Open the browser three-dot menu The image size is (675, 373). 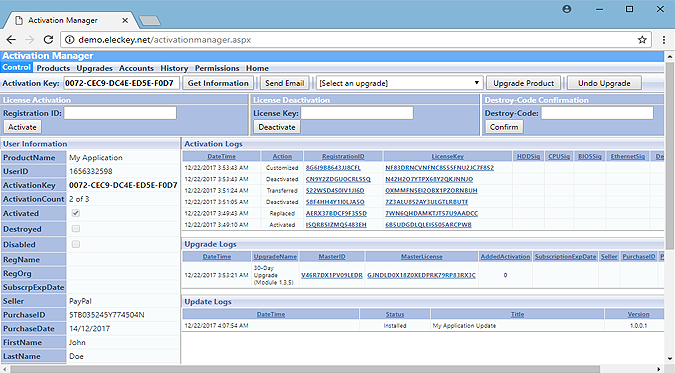pos(664,40)
